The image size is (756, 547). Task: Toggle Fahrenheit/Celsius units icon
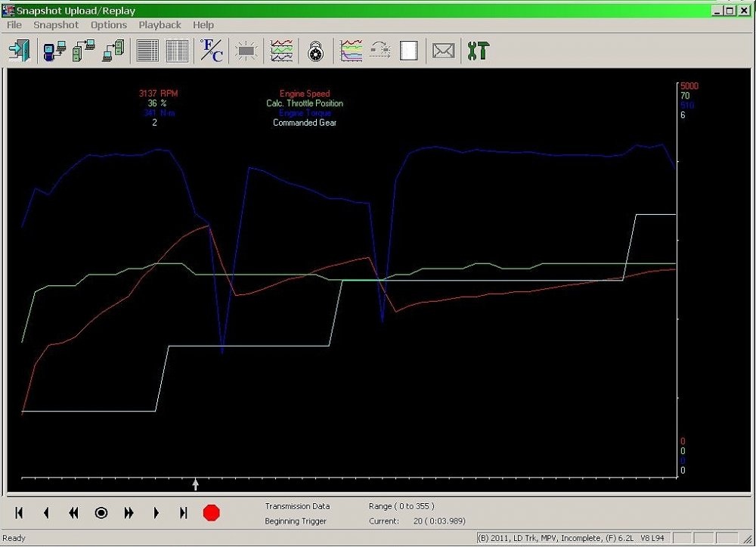[x=211, y=51]
